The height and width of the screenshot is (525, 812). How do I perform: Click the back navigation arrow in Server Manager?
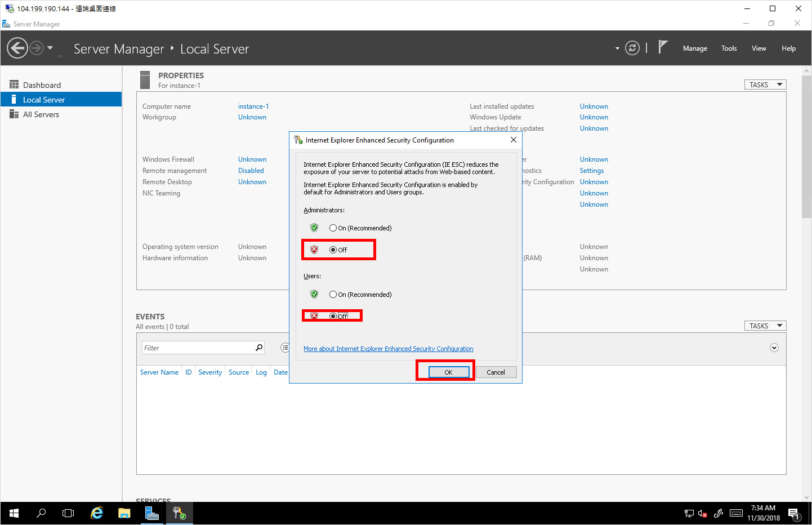click(17, 48)
